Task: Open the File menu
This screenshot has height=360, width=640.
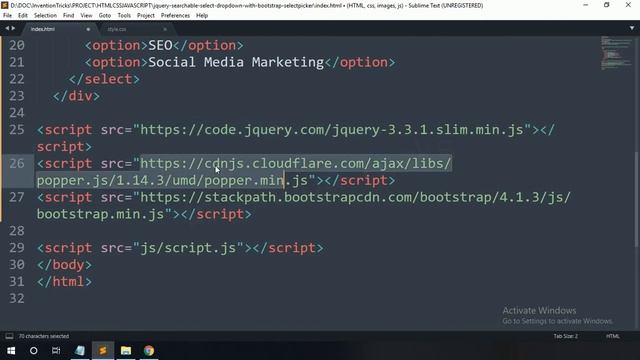Action: 7,16
